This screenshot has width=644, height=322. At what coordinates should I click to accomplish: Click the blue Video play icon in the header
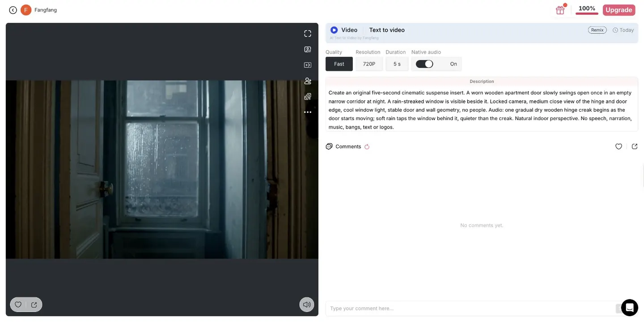[x=334, y=30]
